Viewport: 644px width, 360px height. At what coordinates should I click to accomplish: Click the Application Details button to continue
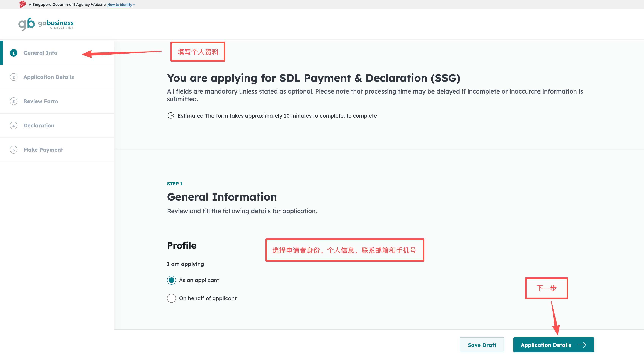point(546,345)
